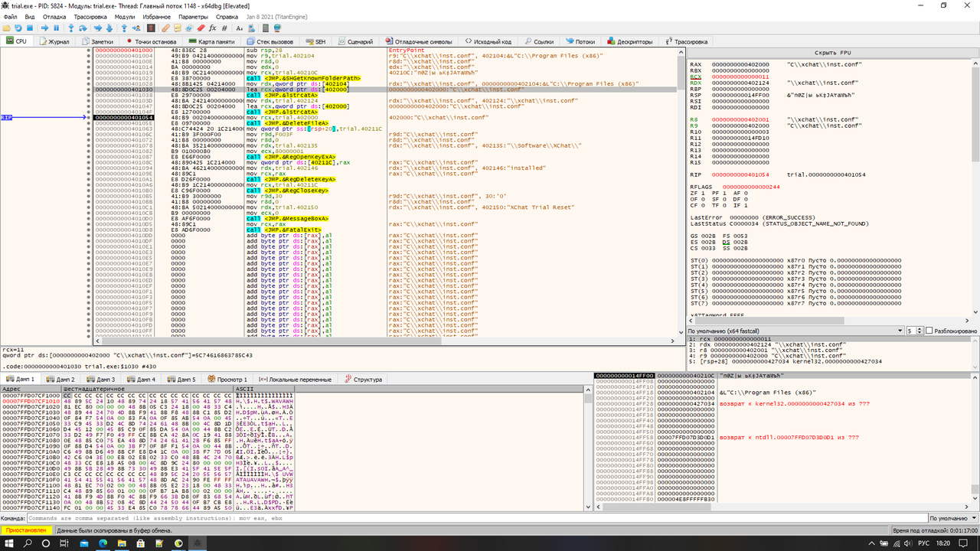Open the Bookmarks red toolbar icon
The width and height of the screenshot is (980, 551).
pyautogui.click(x=201, y=28)
